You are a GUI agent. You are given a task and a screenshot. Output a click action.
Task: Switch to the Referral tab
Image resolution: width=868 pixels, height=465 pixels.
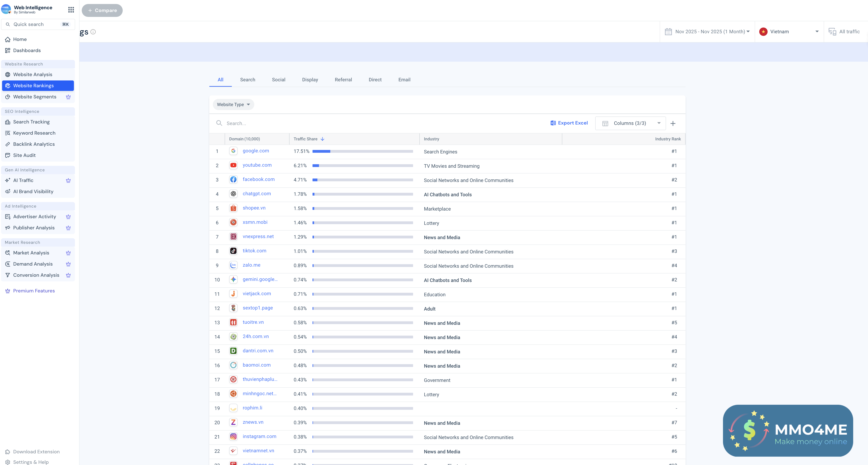343,80
